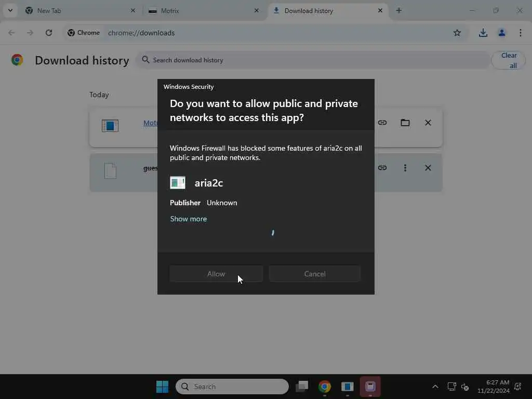The height and width of the screenshot is (399, 532).
Task: Open the tab search dropdown arrow
Action: pos(10,10)
